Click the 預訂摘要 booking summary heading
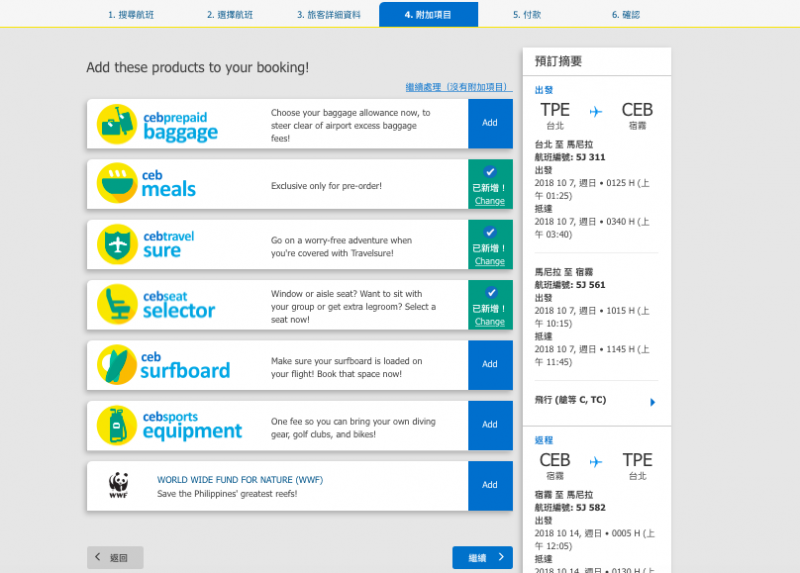Image resolution: width=800 pixels, height=573 pixels. pyautogui.click(x=558, y=61)
